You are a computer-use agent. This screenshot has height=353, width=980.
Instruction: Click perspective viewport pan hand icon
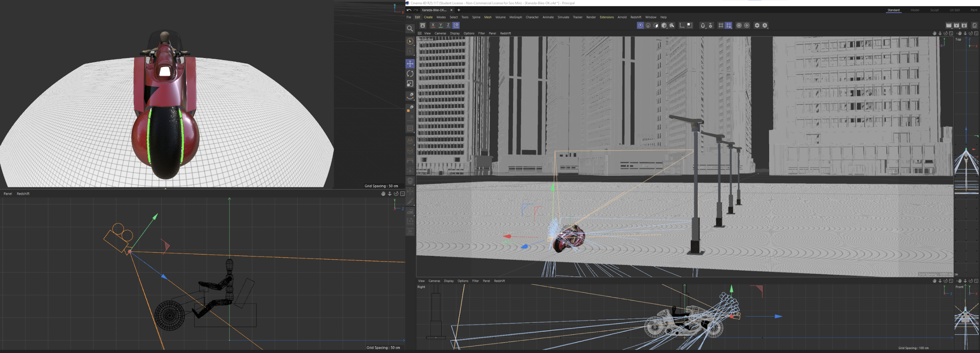[x=934, y=33]
